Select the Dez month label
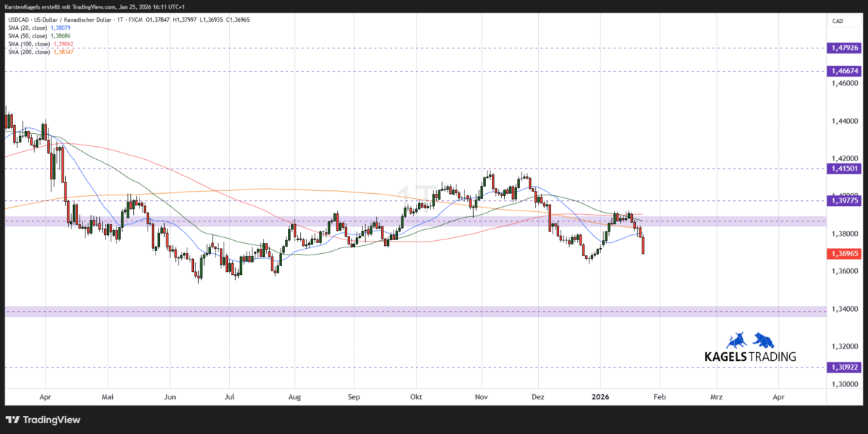Image resolution: width=868 pixels, height=434 pixels. (x=537, y=396)
